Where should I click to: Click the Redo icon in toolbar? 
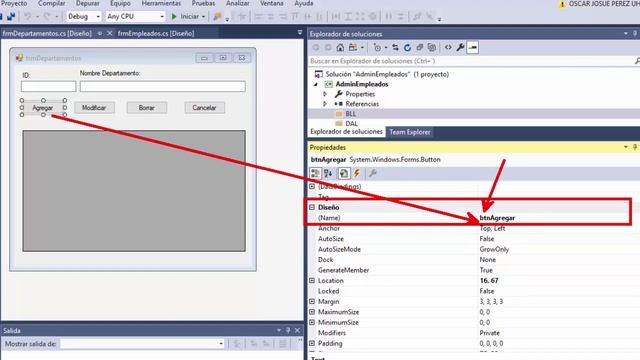[47, 16]
